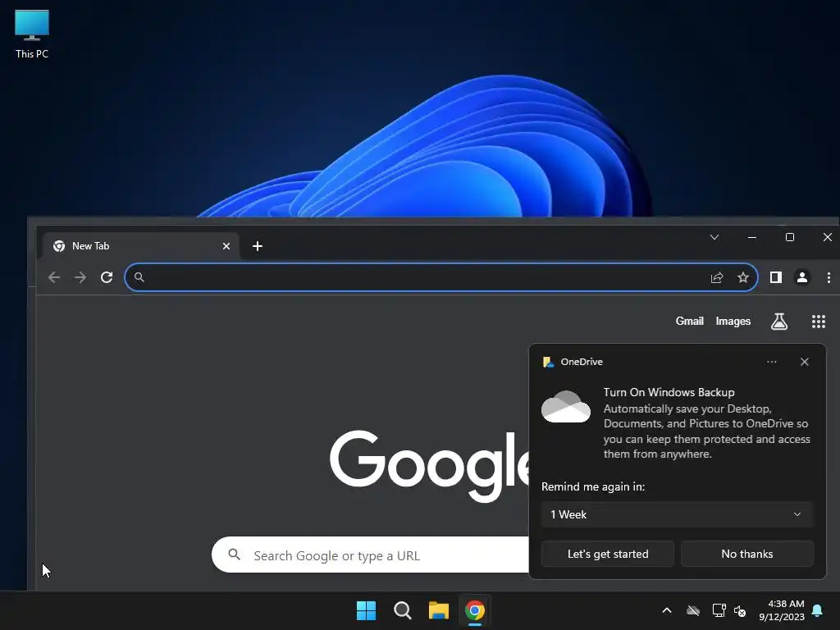Open File Explorer from the taskbar

[x=438, y=610]
